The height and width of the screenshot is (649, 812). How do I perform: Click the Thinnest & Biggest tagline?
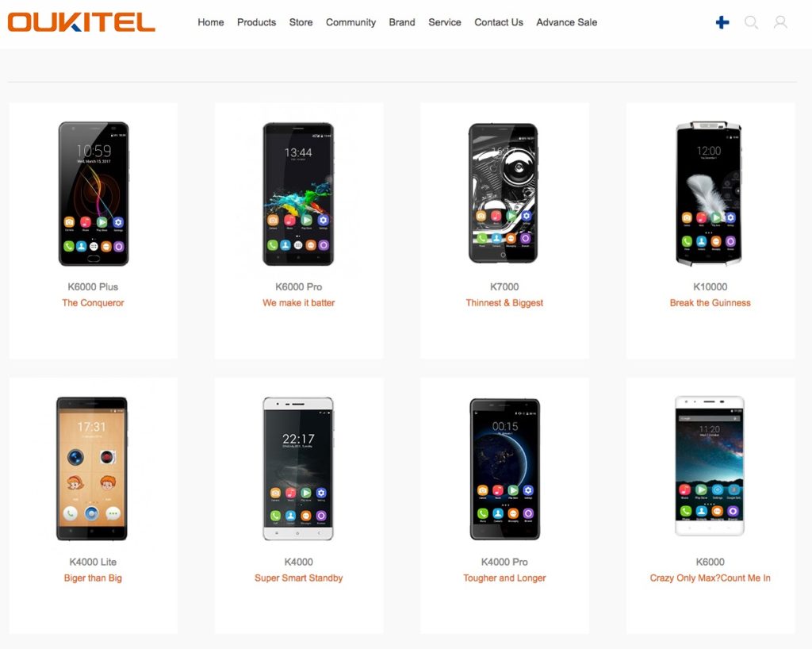(x=504, y=303)
